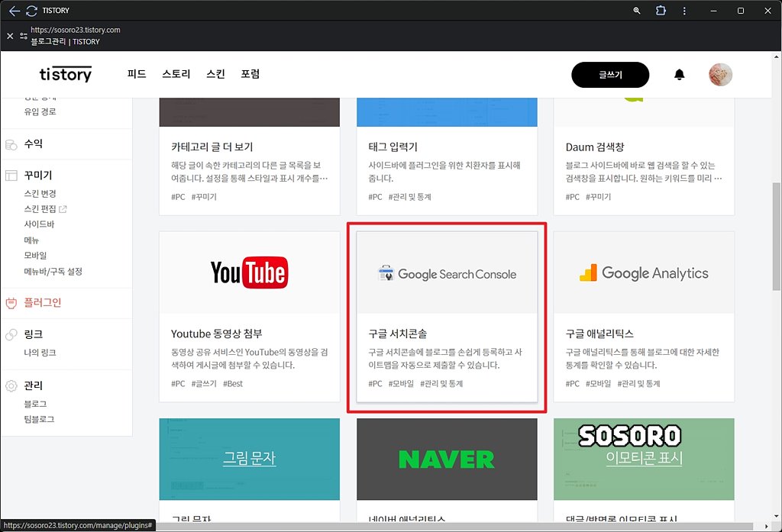Open the 카테고리 글 더 보기 plugin title

212,147
